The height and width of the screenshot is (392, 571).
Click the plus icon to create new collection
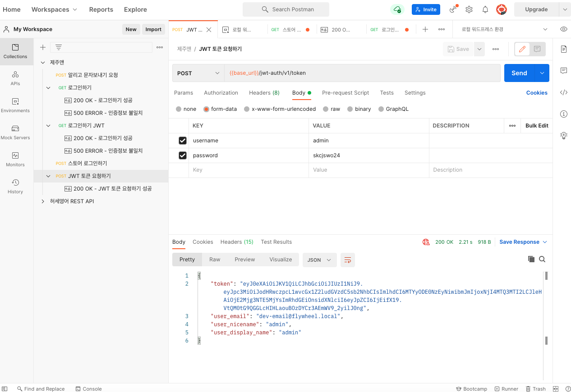coord(43,47)
